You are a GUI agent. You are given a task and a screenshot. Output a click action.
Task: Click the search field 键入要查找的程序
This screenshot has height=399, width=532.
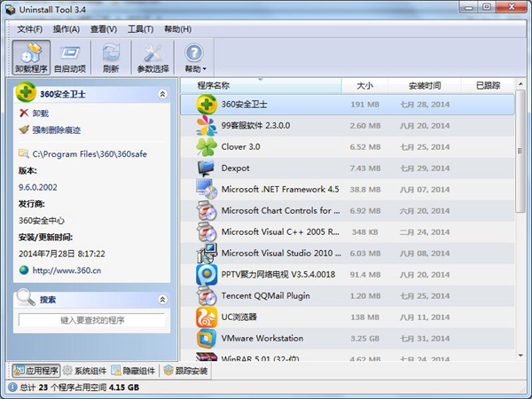(x=92, y=320)
